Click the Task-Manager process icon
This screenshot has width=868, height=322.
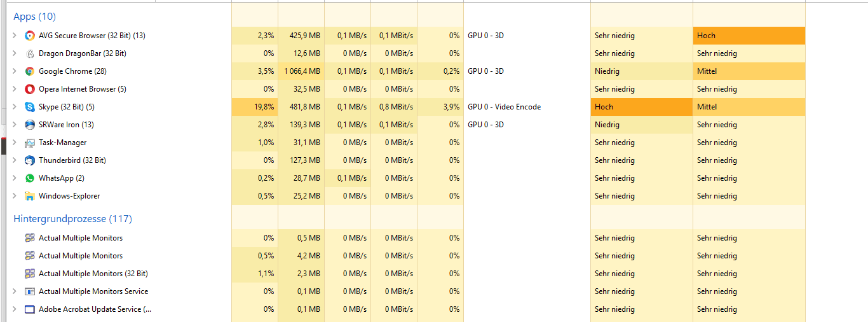click(29, 143)
